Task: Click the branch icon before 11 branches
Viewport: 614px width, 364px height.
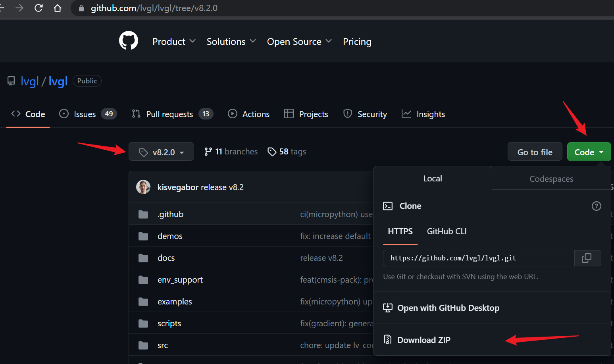Action: coord(208,152)
